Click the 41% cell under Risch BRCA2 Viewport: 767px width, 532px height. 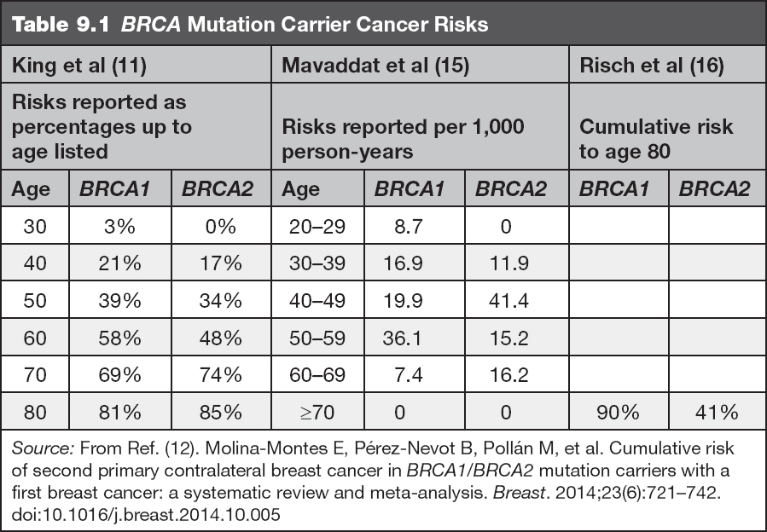tap(717, 413)
